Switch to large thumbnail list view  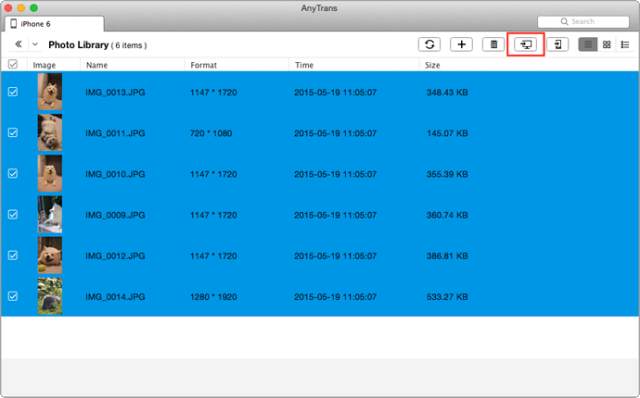(x=588, y=44)
